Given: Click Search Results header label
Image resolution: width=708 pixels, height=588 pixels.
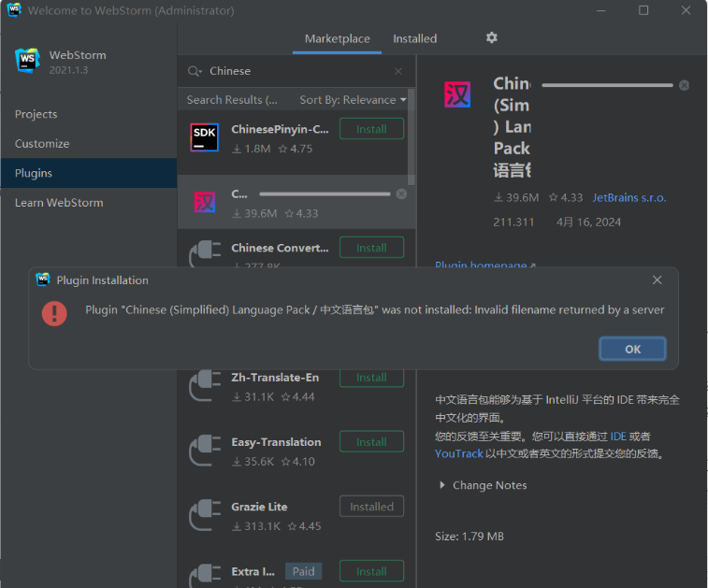Looking at the screenshot, I should (x=232, y=100).
